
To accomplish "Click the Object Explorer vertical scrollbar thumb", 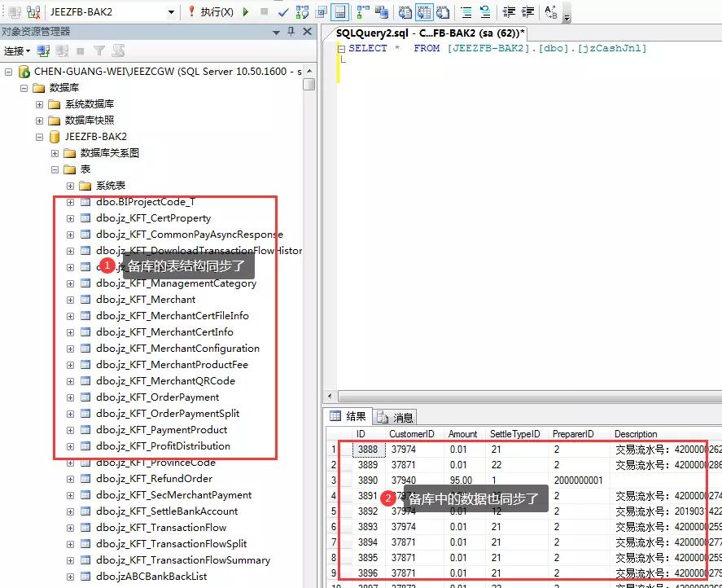I will (309, 85).
